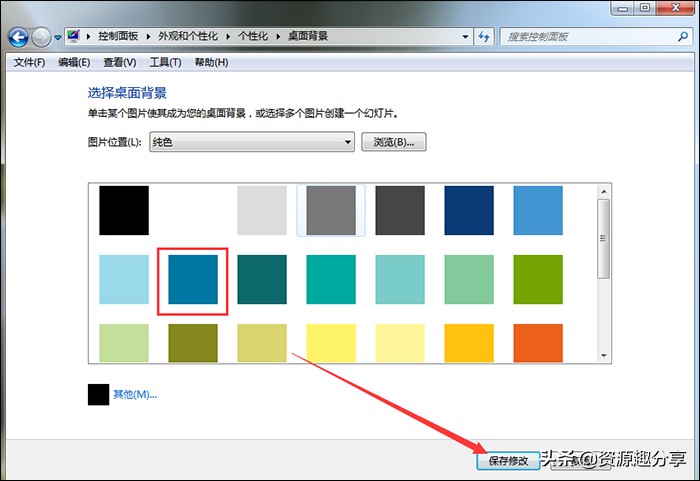Pick the red-outlined blue color swatch
The width and height of the screenshot is (700, 481).
193,279
